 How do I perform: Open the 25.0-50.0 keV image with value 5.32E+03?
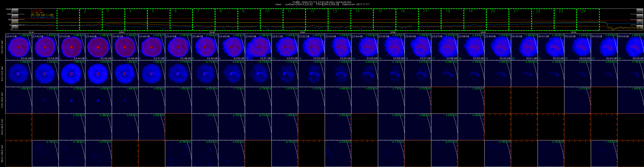tap(72, 127)
